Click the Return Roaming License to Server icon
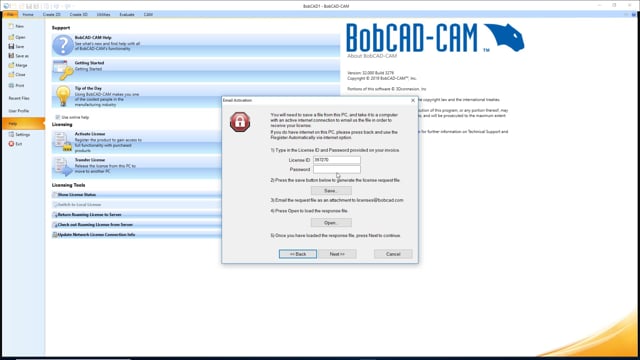 (x=55, y=215)
